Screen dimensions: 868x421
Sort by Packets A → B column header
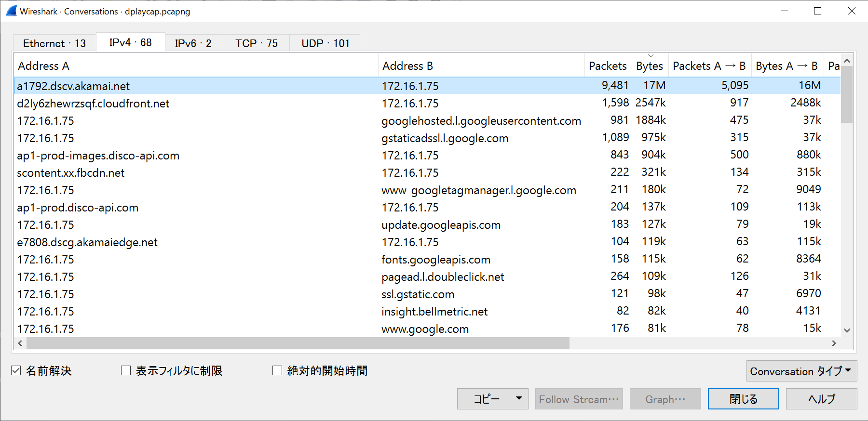pyautogui.click(x=709, y=66)
